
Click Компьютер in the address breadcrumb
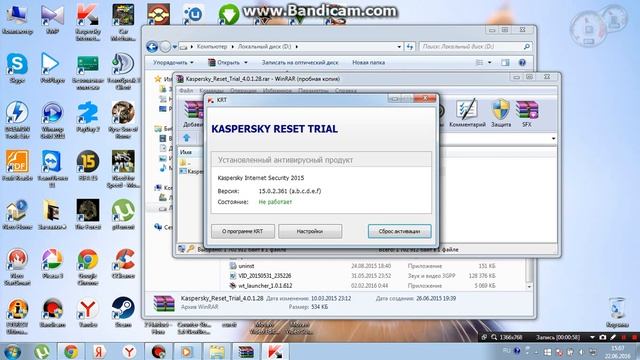[x=212, y=47]
